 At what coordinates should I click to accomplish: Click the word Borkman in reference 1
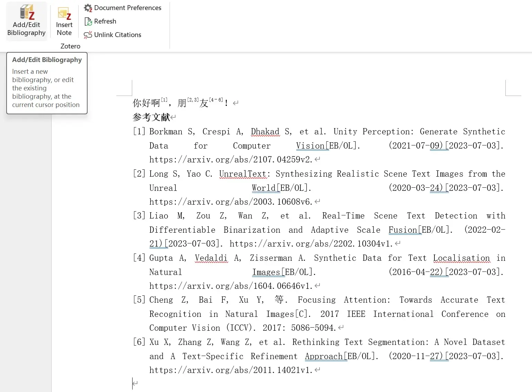pyautogui.click(x=166, y=132)
